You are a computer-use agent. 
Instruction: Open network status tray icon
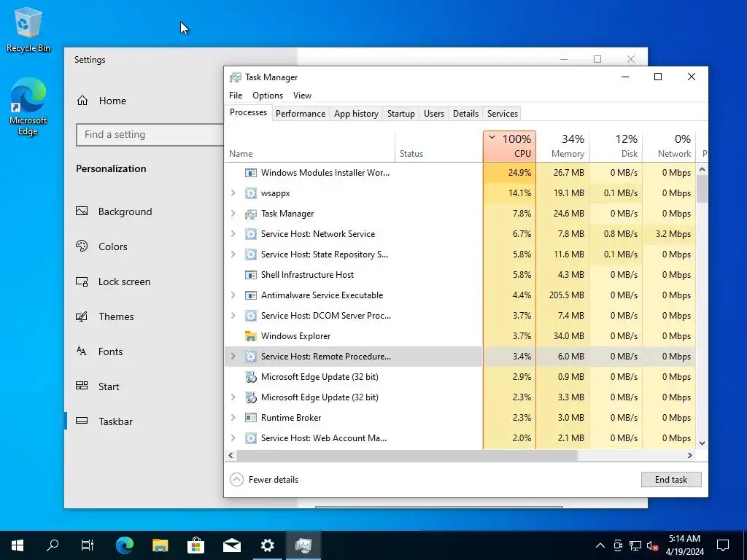click(635, 545)
